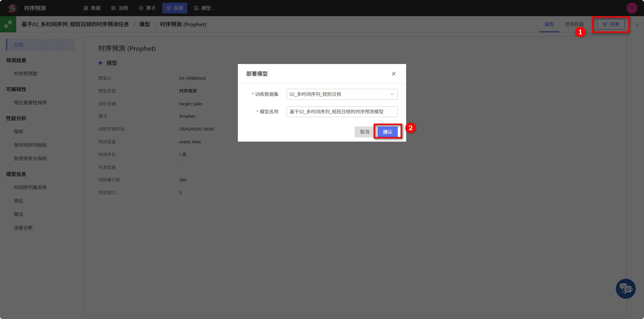Click the green experiment task icon
644x319 pixels.
pos(8,24)
